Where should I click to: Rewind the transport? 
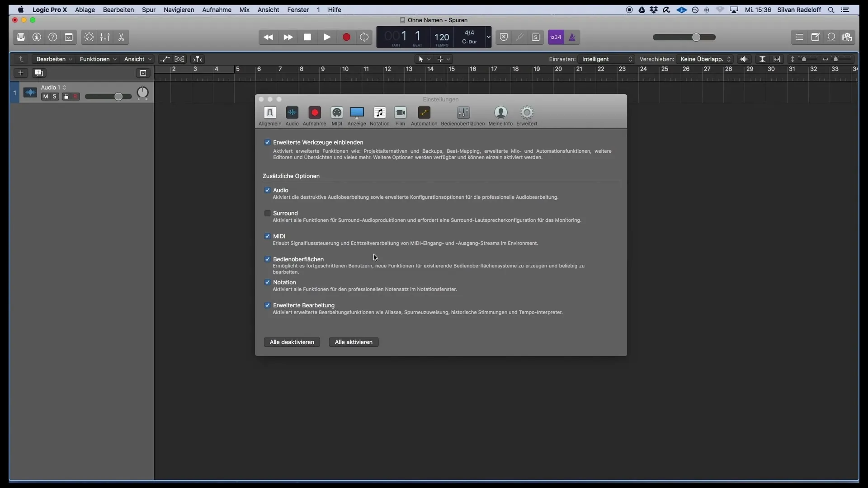tap(268, 37)
